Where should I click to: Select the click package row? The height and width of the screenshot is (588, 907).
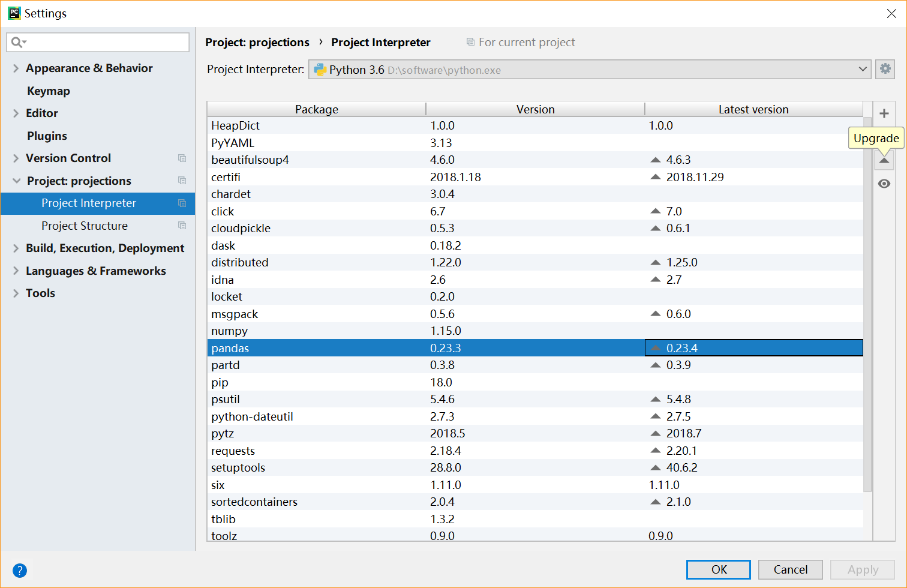(x=535, y=211)
